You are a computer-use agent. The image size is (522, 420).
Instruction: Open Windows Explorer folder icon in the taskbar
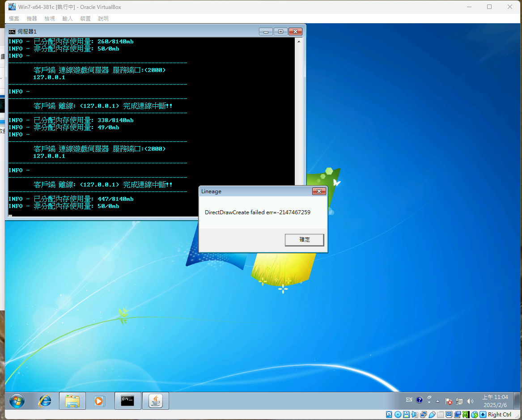pyautogui.click(x=72, y=401)
